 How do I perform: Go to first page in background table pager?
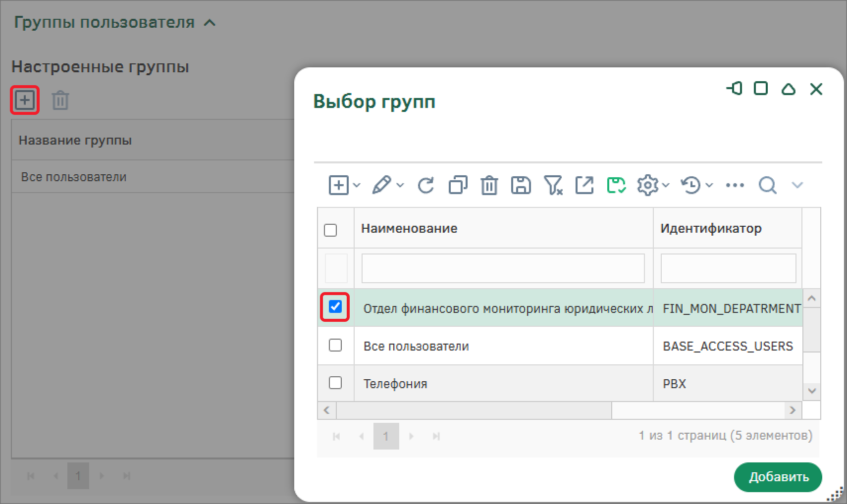click(31, 476)
